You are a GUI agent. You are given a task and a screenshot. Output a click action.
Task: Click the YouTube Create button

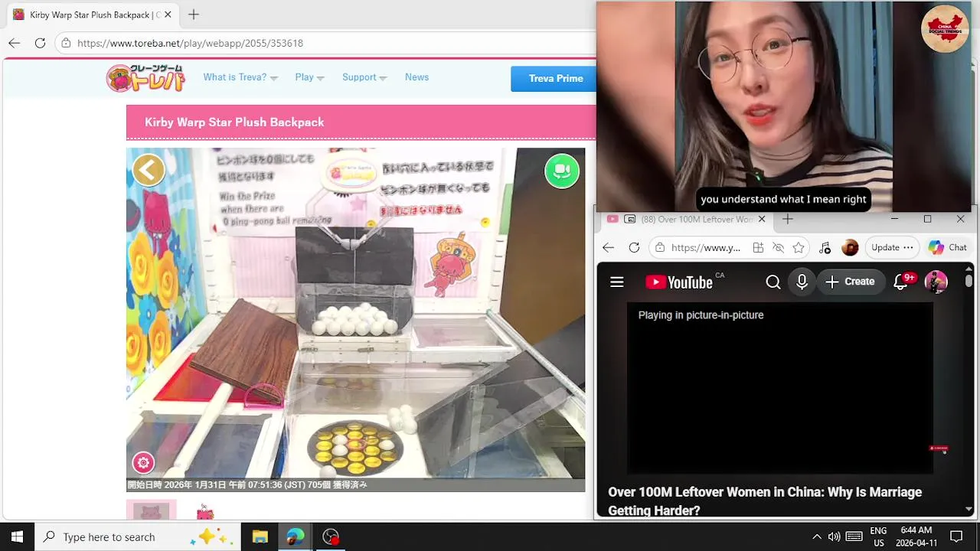coord(851,282)
